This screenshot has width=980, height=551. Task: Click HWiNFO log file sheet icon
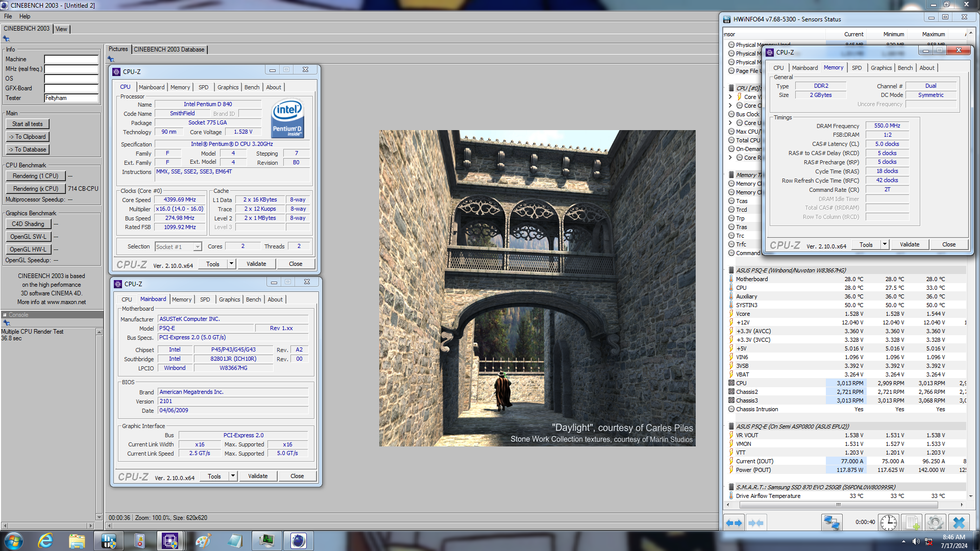pos(913,523)
